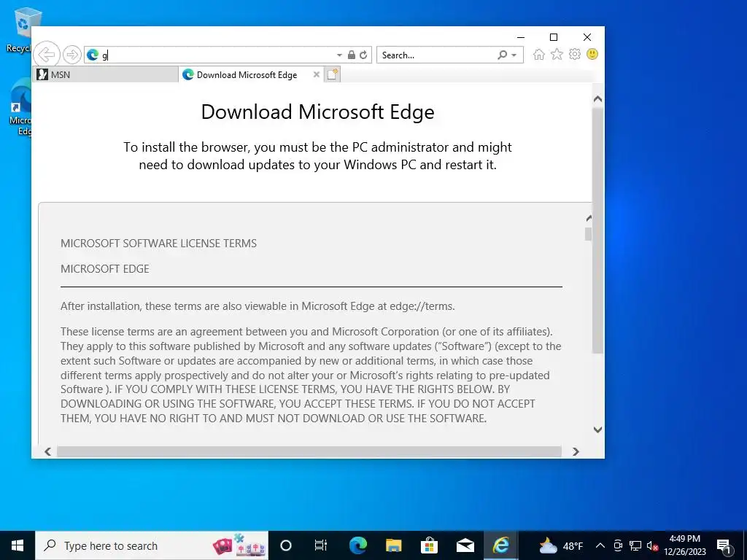Image resolution: width=747 pixels, height=560 pixels.
Task: Click the horizontal scrollbar thumb
Action: (309, 451)
